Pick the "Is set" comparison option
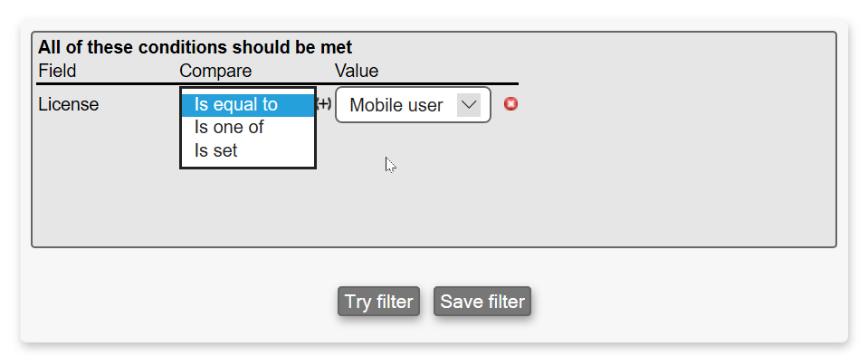868x356 pixels. 248,150
